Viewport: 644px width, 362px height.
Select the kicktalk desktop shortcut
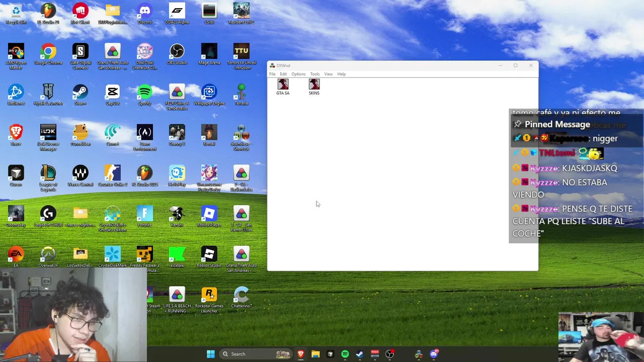pyautogui.click(x=177, y=257)
